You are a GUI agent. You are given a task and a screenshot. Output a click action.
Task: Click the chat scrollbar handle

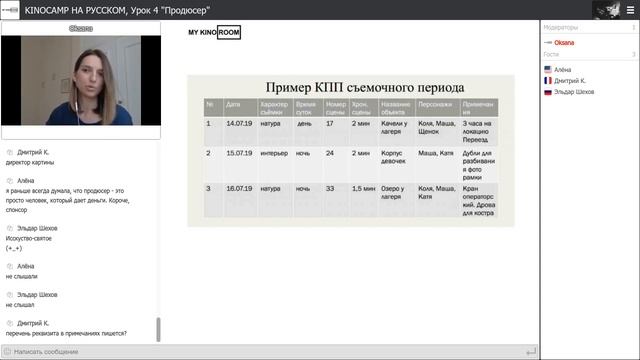click(x=158, y=329)
